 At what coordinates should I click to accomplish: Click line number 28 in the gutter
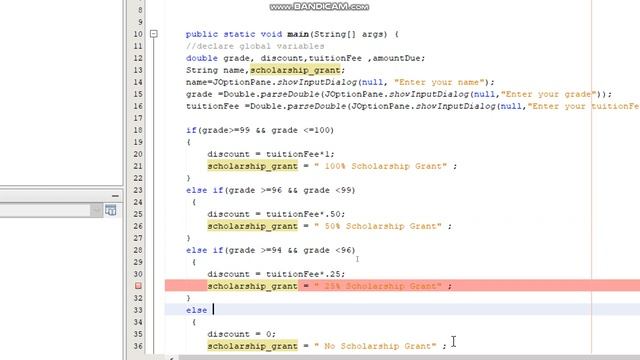138,250
